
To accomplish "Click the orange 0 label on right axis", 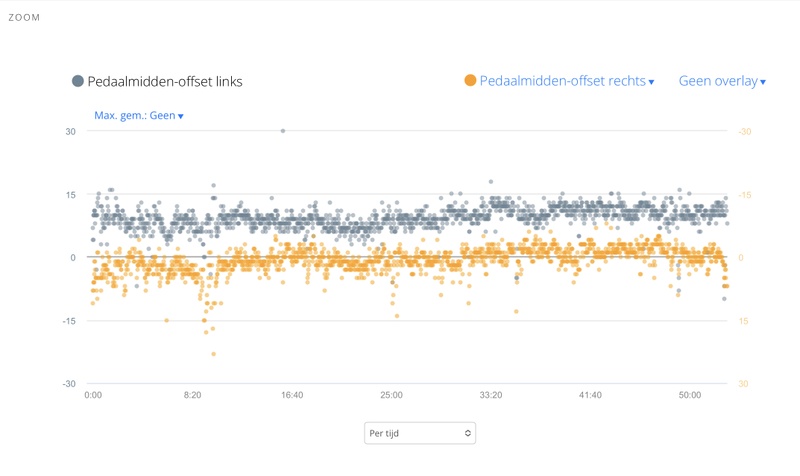I will [x=741, y=258].
